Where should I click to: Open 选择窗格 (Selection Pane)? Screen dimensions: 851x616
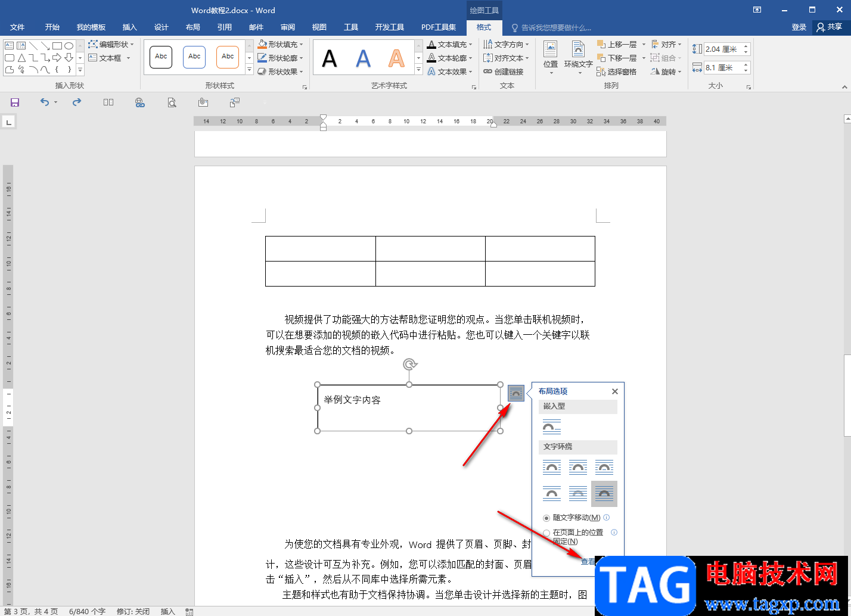[617, 72]
